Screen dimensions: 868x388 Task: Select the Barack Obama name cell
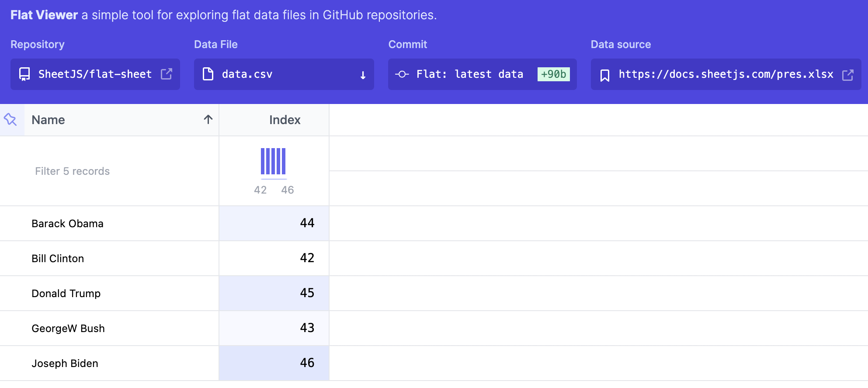(x=68, y=224)
